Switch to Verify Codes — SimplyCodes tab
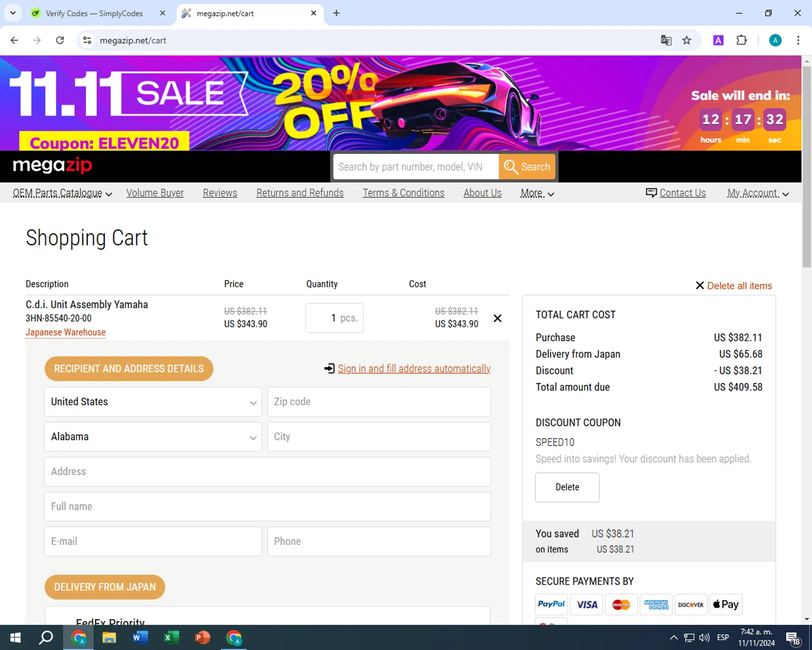The image size is (812, 650). (x=94, y=13)
